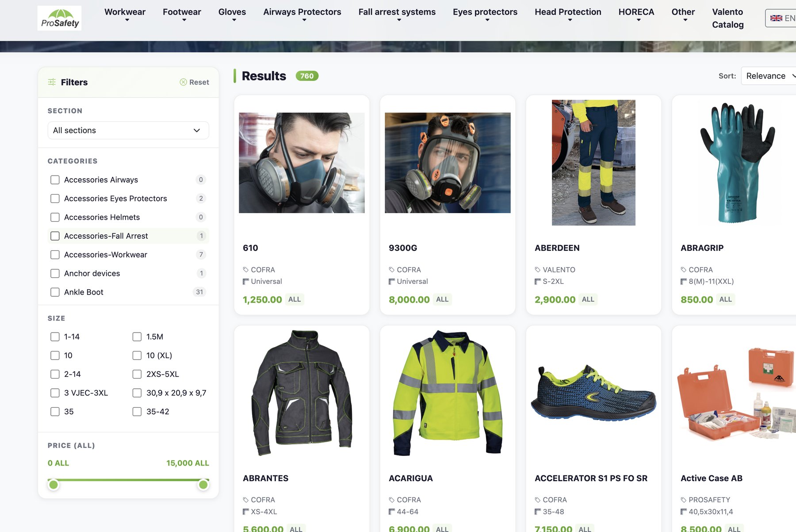Select the Accessories-Workwear checkbox

point(55,255)
